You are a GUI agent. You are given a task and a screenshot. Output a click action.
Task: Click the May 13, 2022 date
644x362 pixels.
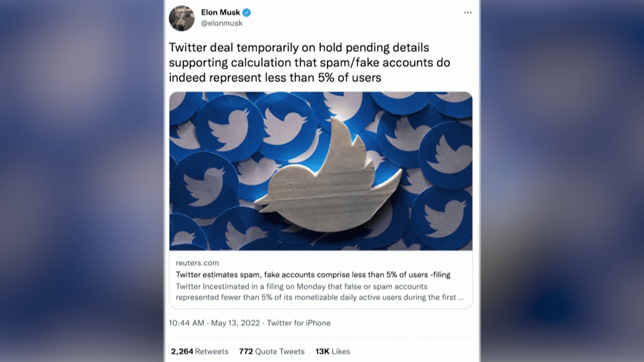pos(237,323)
